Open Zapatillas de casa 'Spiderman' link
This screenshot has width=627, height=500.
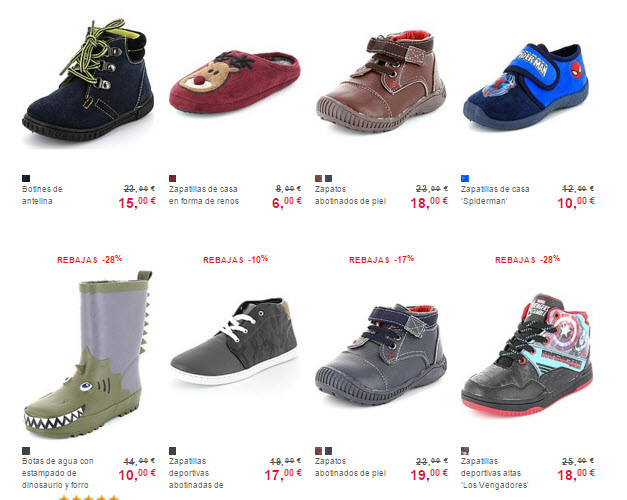[495, 195]
